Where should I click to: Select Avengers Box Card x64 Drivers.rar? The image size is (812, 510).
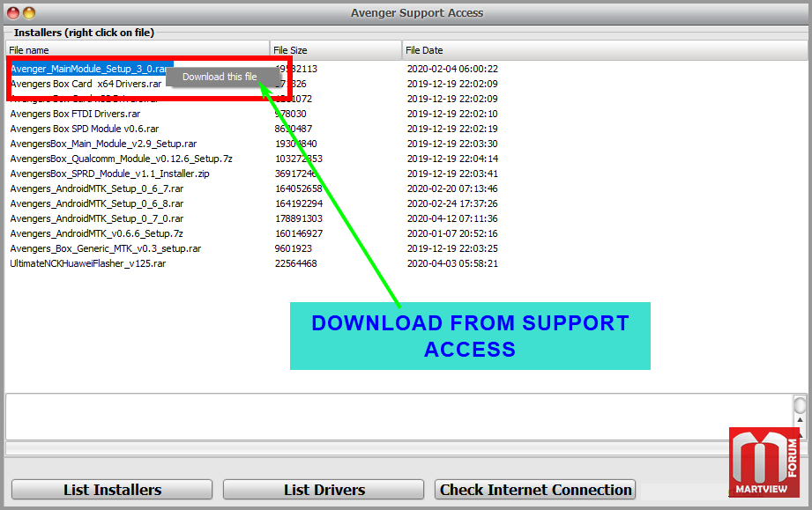coord(86,84)
